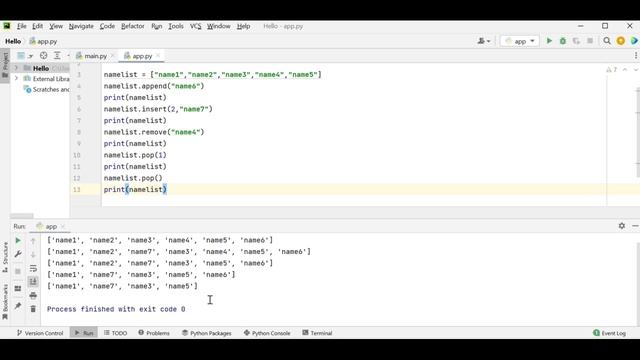Open the TODO tool window
Screen dimensions: 640x360
point(115,333)
